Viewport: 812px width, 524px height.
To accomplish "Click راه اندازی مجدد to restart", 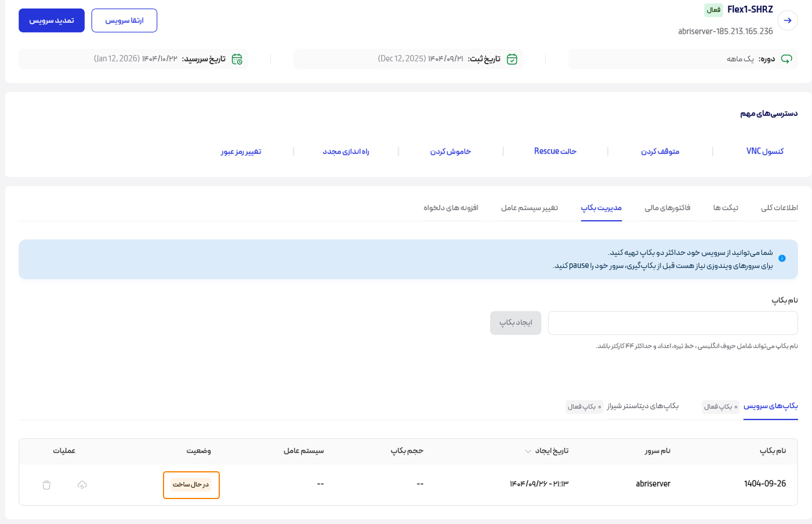I will tap(346, 151).
